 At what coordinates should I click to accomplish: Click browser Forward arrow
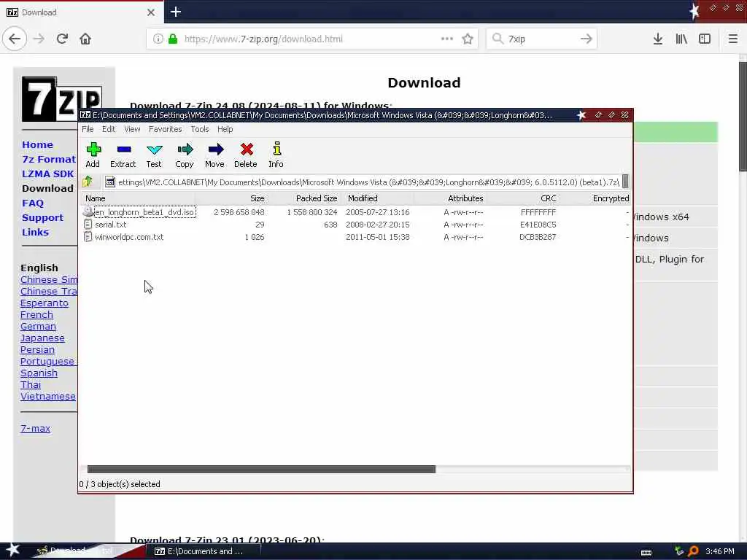pos(39,39)
